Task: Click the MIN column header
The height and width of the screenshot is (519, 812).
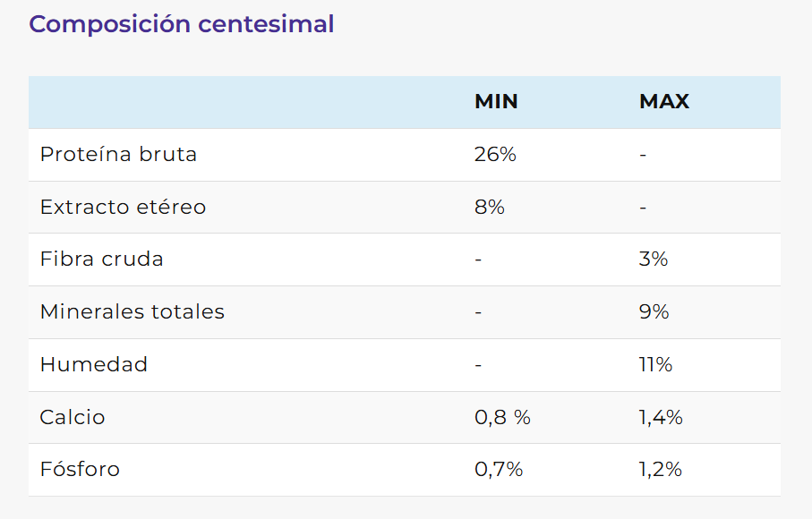Action: point(496,102)
